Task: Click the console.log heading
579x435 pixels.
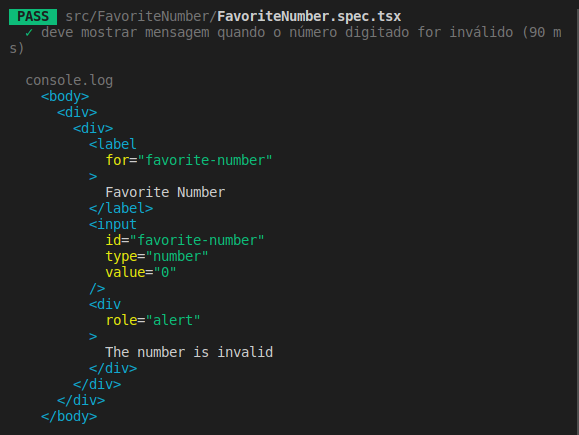Action: pyautogui.click(x=69, y=81)
